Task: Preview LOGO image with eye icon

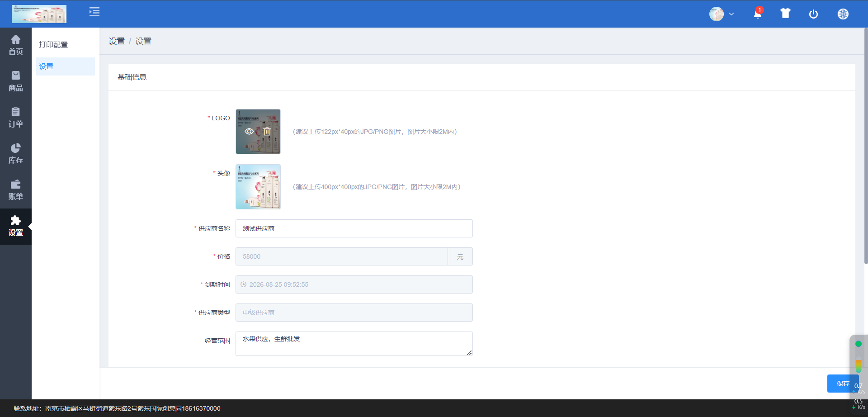Action: 249,132
